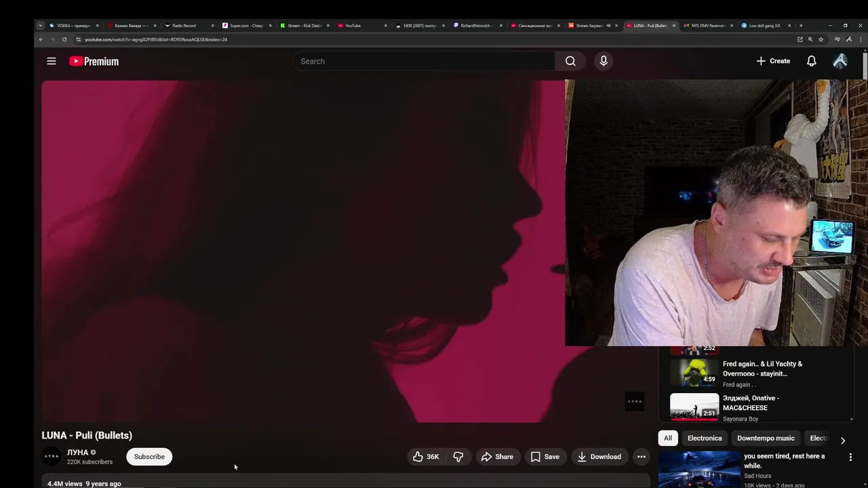The height and width of the screenshot is (488, 868).
Task: Open the browser zoom magnifier icon
Action: (810, 39)
